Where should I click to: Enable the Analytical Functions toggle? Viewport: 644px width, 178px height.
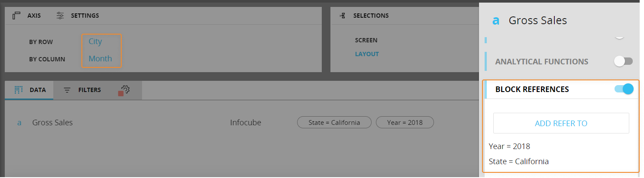(x=623, y=62)
